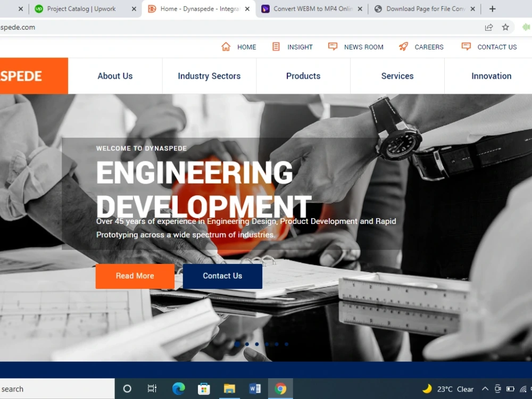The width and height of the screenshot is (532, 399).
Task: Bookmark this page with the star icon
Action: 505,27
